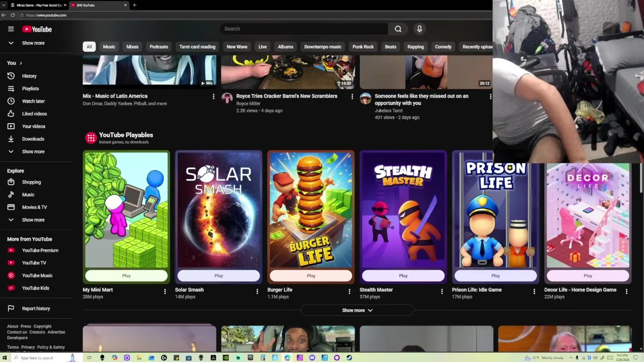Open the Privacy footer link
This screenshot has height=362, width=644.
coord(28,347)
